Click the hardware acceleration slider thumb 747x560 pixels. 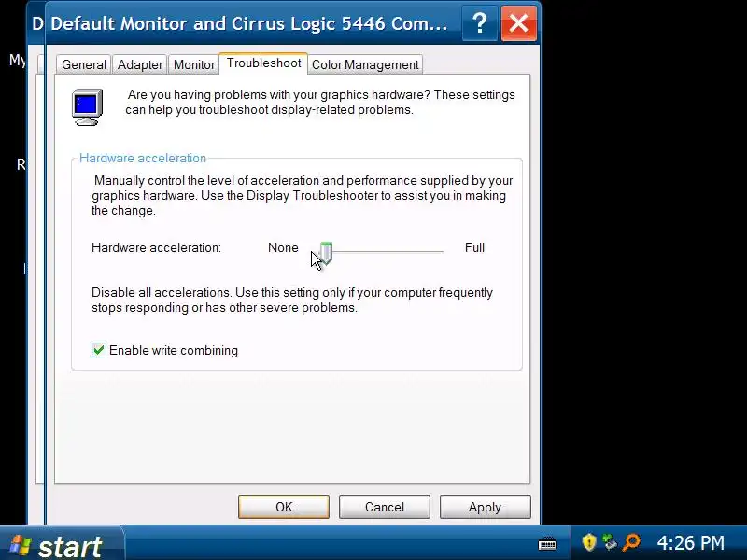coord(326,253)
